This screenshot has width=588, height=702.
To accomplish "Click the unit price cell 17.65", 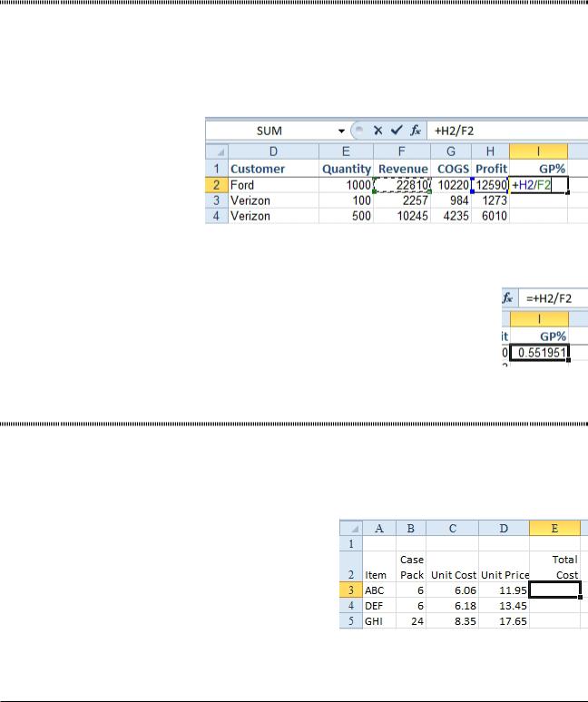I will click(504, 621).
